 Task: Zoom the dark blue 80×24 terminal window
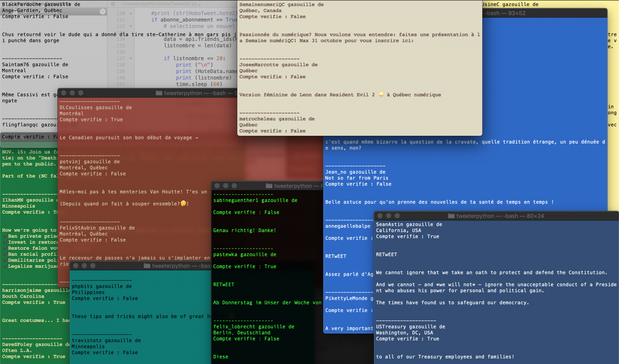397,216
